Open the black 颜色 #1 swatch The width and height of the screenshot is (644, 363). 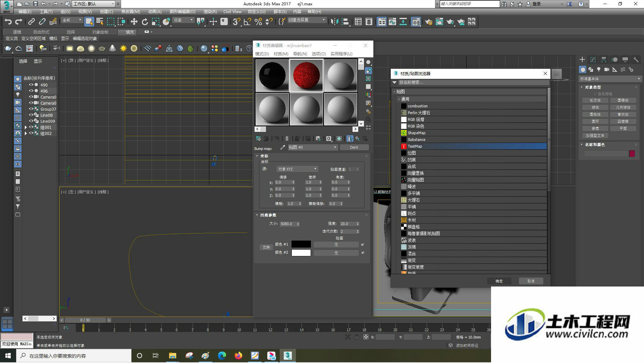coord(301,244)
